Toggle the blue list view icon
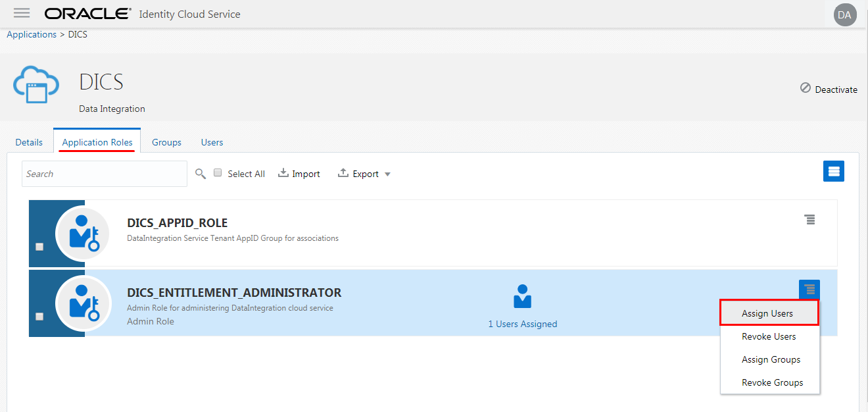868x412 pixels. pyautogui.click(x=834, y=171)
